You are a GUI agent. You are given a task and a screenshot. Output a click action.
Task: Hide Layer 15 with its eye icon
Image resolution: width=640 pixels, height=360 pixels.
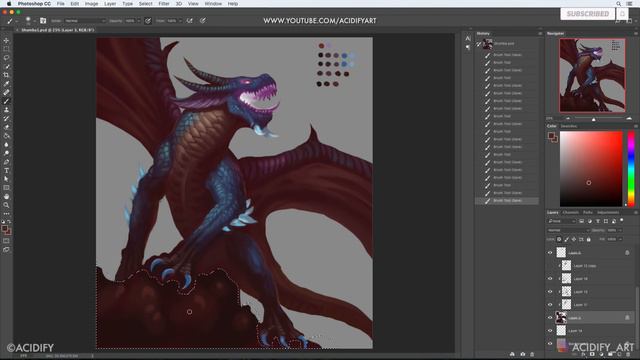pos(550,292)
